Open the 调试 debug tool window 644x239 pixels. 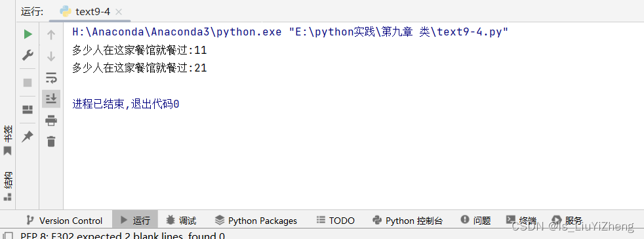(181, 221)
